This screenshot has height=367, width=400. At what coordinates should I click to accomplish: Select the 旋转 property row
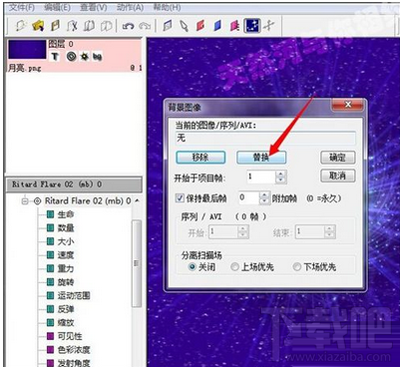tap(60, 282)
